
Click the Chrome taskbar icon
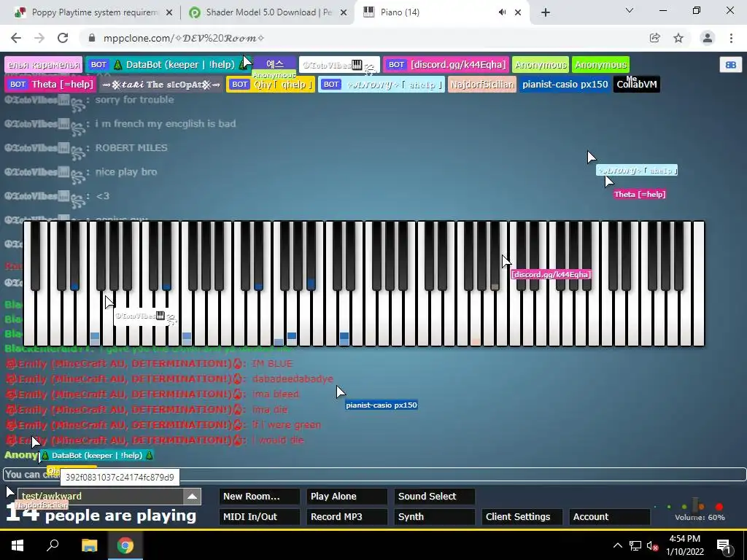[x=125, y=545]
